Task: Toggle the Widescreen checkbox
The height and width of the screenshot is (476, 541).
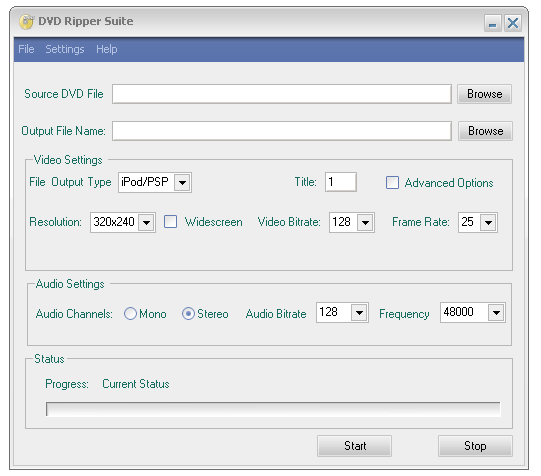Action: [170, 221]
